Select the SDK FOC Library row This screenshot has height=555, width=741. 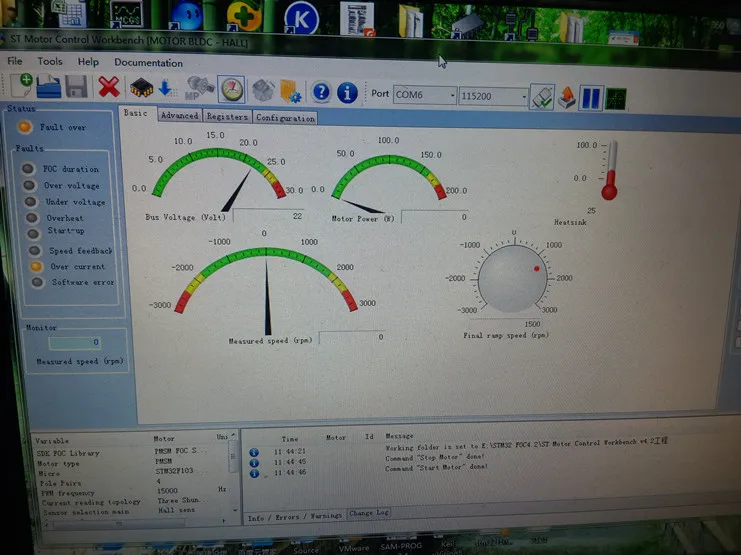132,452
